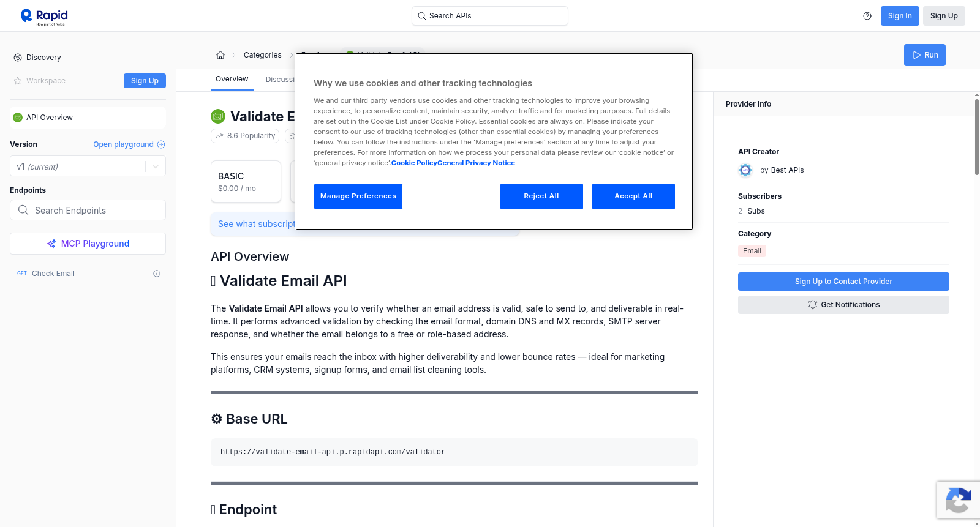Click the '2 Subs' subscriber count
This screenshot has width=980, height=527.
[752, 211]
